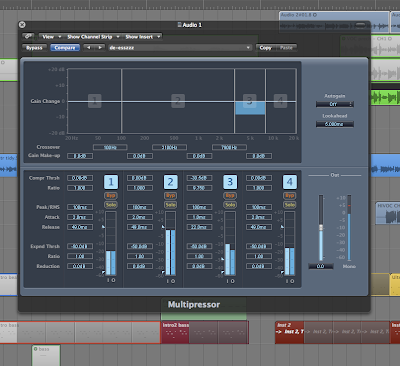The image size is (400, 366).
Task: Click band 4 Expnd Thrsh field
Action: pyautogui.click(x=259, y=246)
